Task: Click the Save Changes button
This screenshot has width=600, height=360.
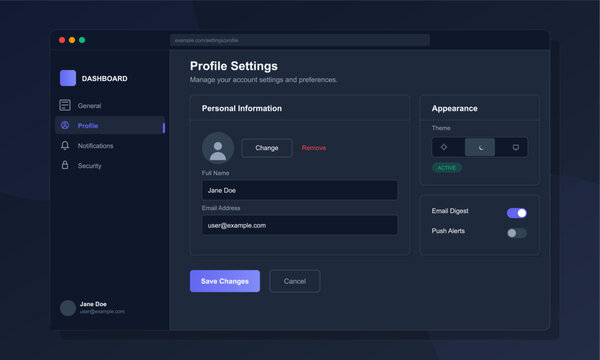Action: pyautogui.click(x=225, y=281)
